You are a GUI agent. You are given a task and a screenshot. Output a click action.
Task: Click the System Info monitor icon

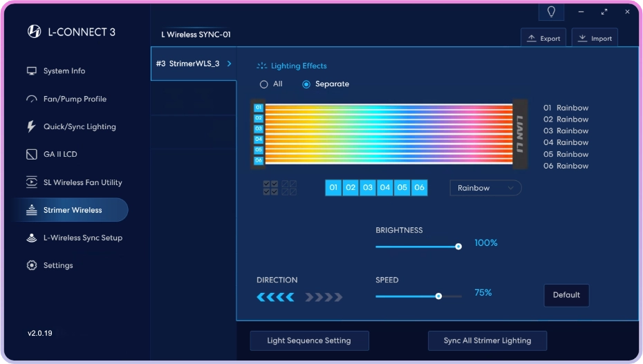[31, 71]
